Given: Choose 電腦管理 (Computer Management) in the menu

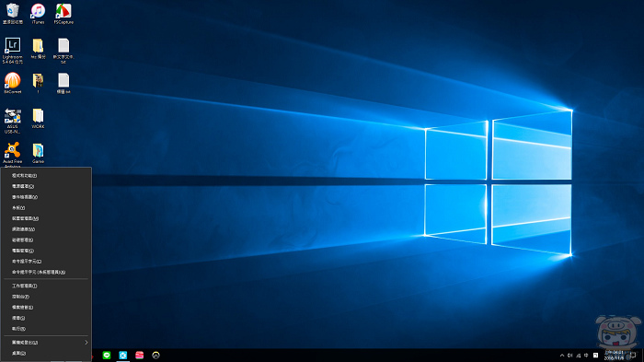Looking at the screenshot, I should (46, 251).
